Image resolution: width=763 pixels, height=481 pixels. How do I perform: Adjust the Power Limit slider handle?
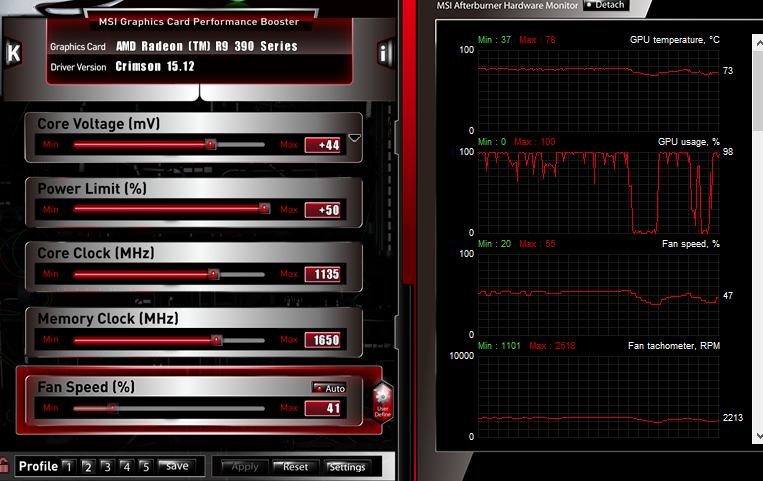click(x=264, y=209)
